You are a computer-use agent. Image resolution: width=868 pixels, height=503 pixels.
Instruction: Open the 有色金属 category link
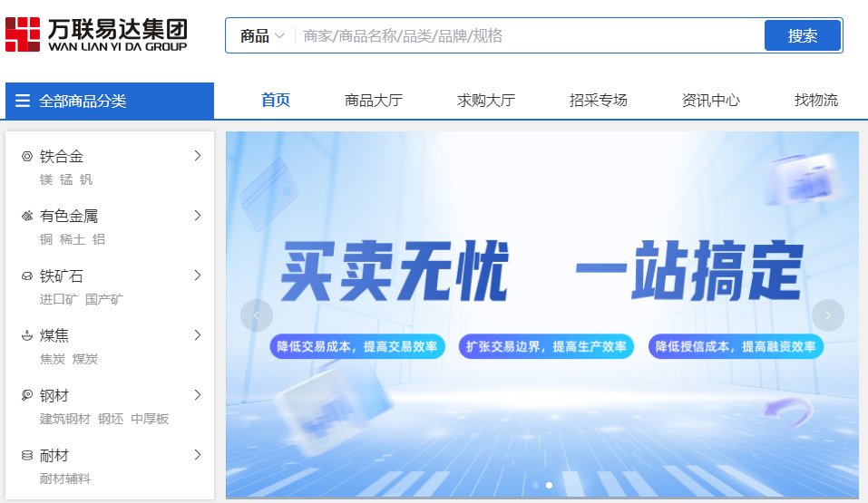click(69, 216)
